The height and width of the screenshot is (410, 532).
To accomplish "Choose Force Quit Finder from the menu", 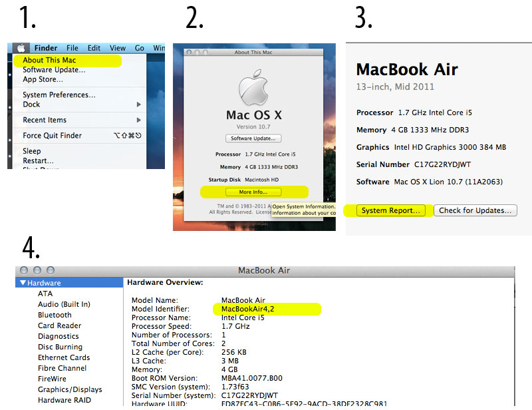I will (x=53, y=136).
